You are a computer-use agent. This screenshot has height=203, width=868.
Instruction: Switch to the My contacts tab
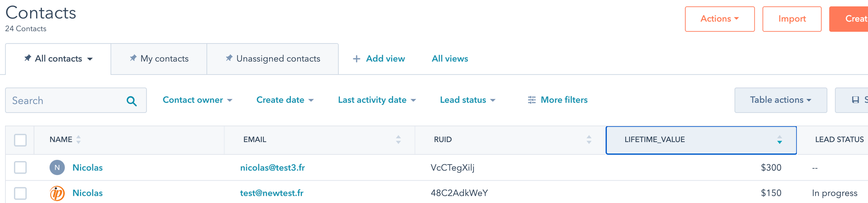[x=159, y=59]
